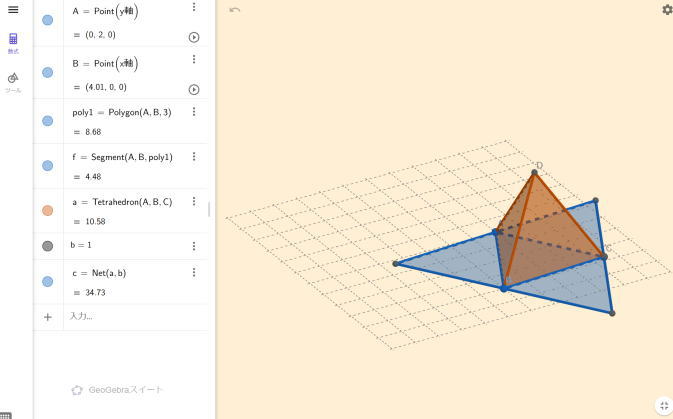Select a = Tetrahedron(A, B, C) expression
Screen dimensions: 673x419
point(122,202)
